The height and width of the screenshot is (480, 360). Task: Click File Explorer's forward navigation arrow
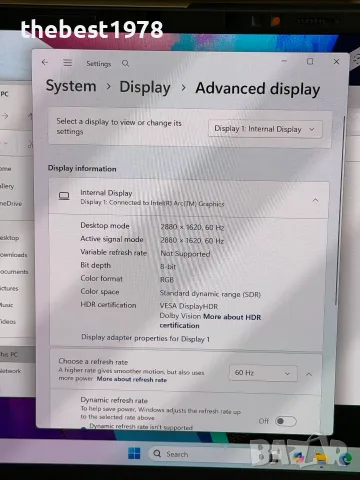(5, 116)
